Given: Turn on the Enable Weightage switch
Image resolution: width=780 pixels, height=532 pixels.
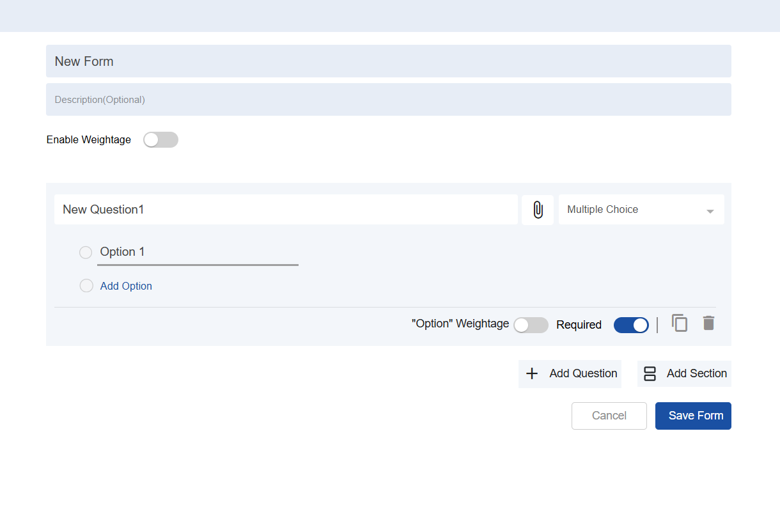Looking at the screenshot, I should [160, 140].
